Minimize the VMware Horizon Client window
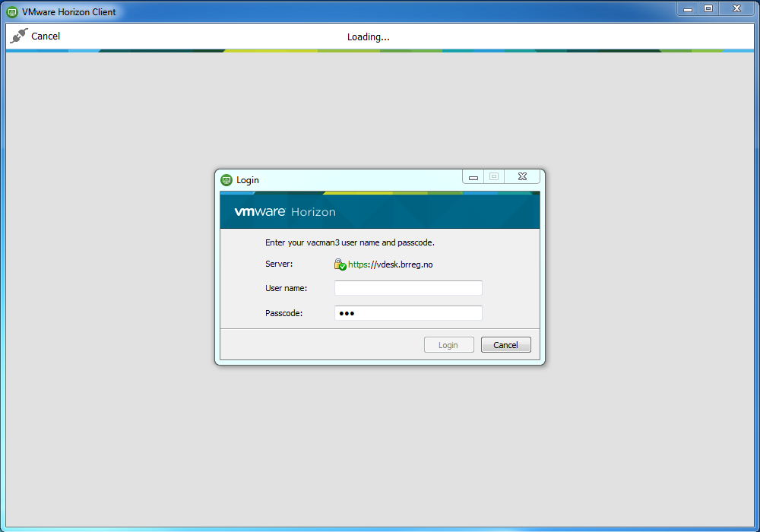Screen dimensions: 760x532 pos(687,8)
